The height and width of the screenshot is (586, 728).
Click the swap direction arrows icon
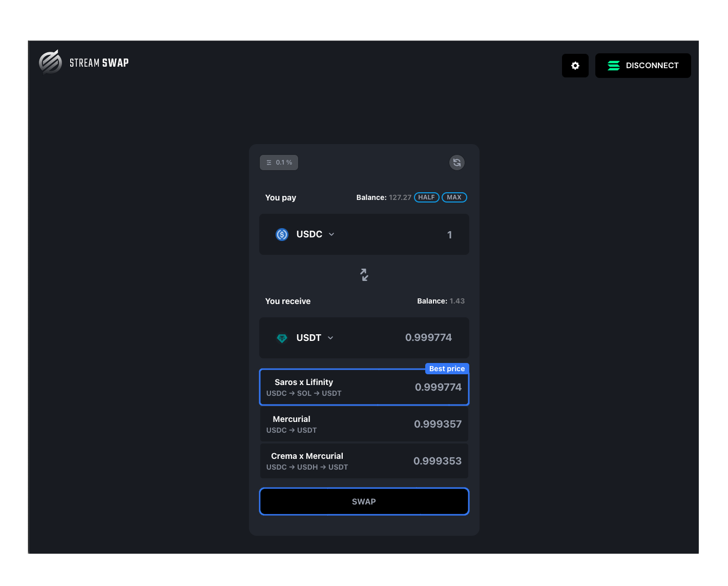tap(364, 275)
